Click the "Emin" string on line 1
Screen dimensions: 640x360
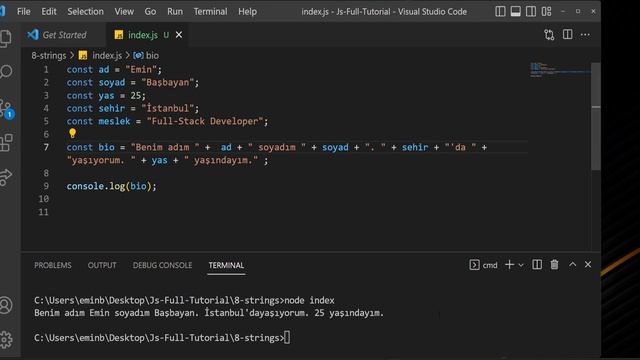[141, 69]
